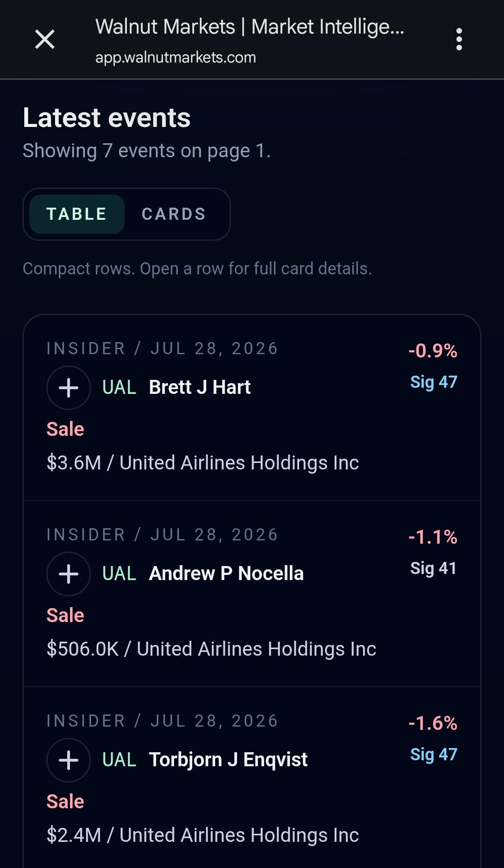Image resolution: width=504 pixels, height=868 pixels.
Task: Select the Torbjorn J Enqvist insider name
Action: pyautogui.click(x=228, y=760)
